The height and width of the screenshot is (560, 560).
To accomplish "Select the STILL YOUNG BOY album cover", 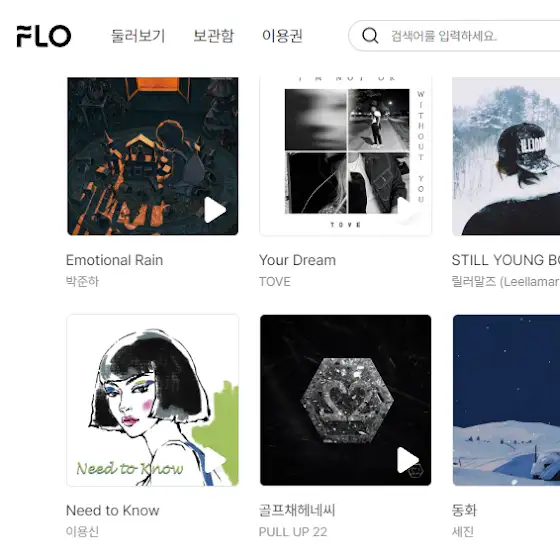I will tap(506, 156).
